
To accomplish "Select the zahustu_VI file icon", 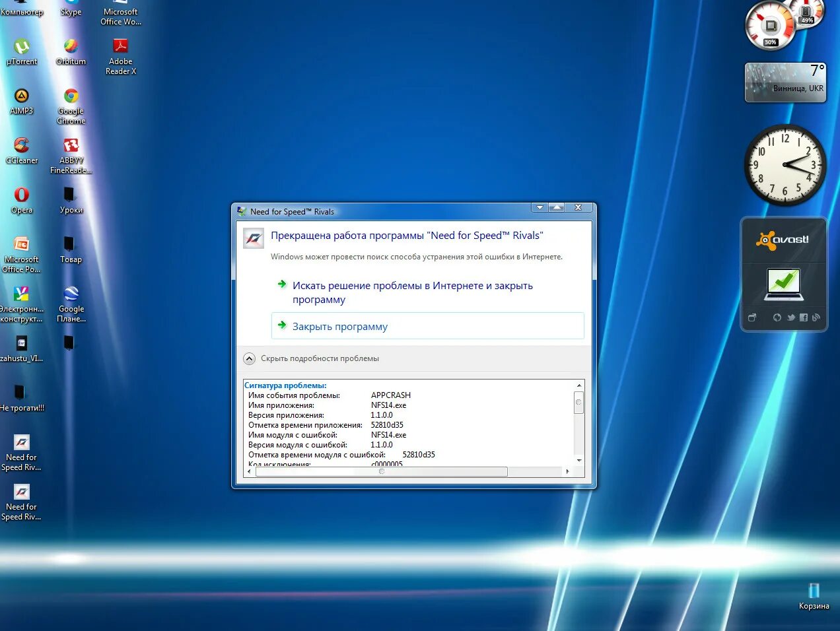I will [x=22, y=349].
